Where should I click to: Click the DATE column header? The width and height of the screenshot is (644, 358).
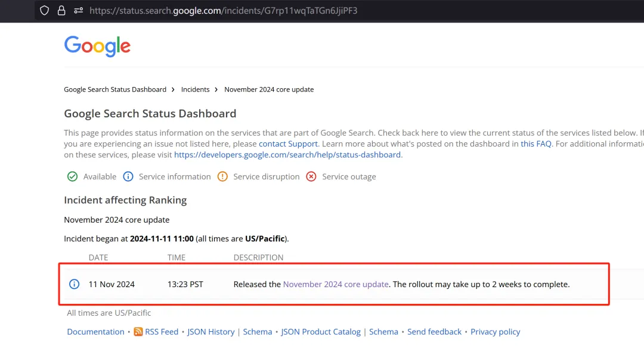point(98,257)
